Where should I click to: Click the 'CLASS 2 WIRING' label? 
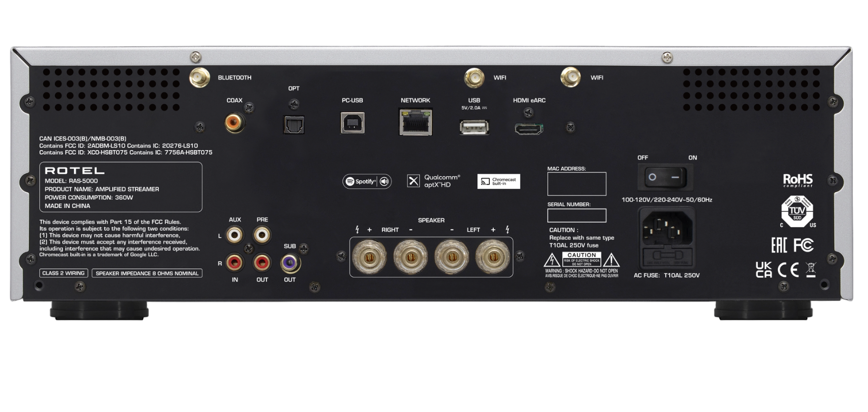point(64,273)
